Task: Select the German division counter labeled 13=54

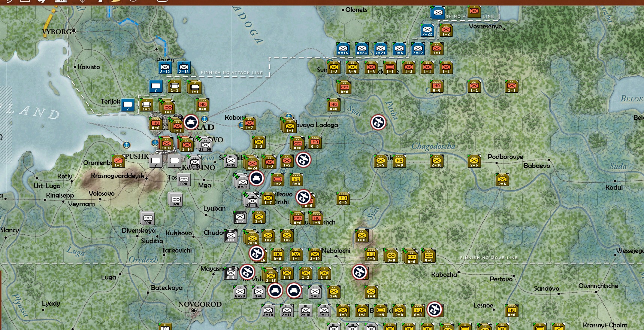Action: 194,163
